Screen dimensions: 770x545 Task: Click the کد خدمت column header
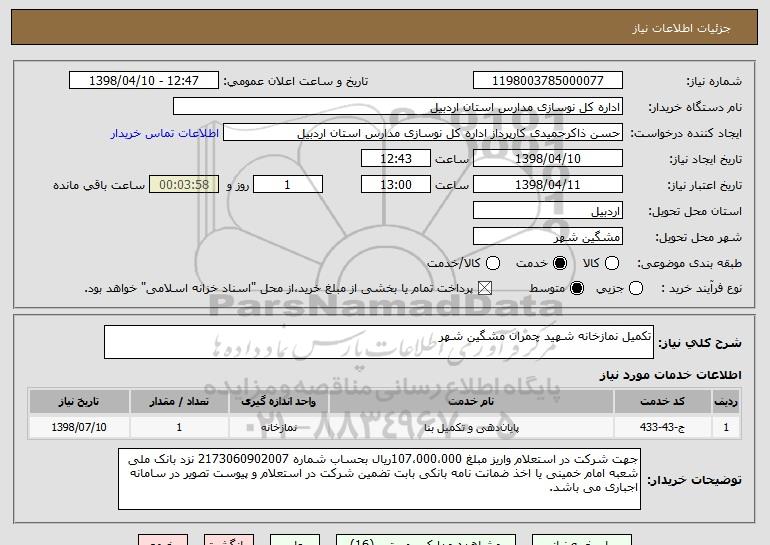(662, 402)
